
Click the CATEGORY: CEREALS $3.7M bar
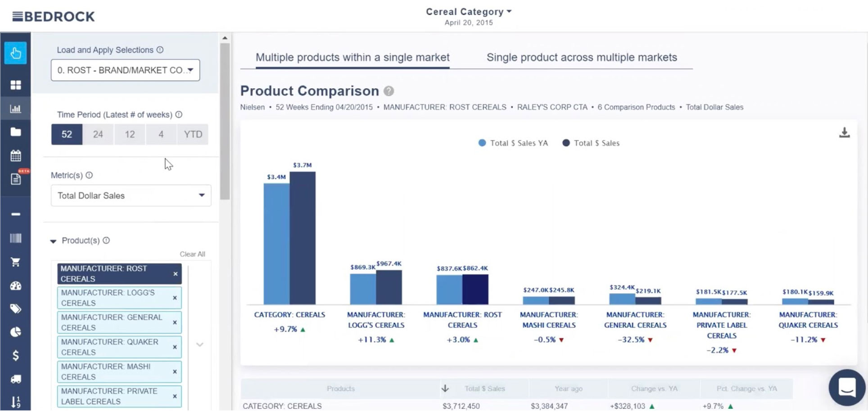click(x=303, y=238)
